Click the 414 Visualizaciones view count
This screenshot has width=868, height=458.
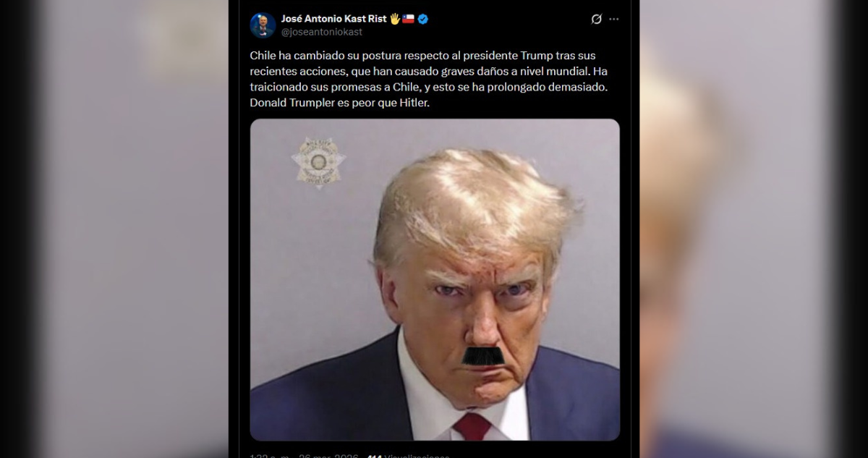point(408,456)
